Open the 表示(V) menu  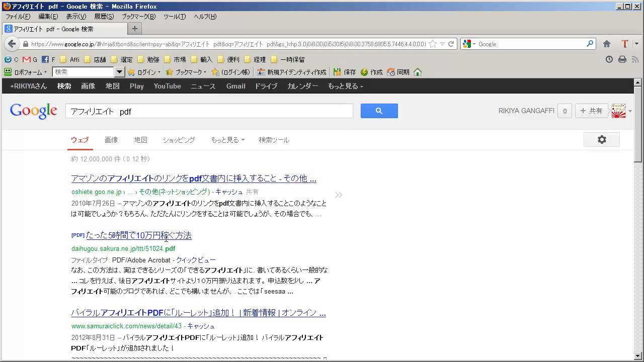pyautogui.click(x=76, y=17)
